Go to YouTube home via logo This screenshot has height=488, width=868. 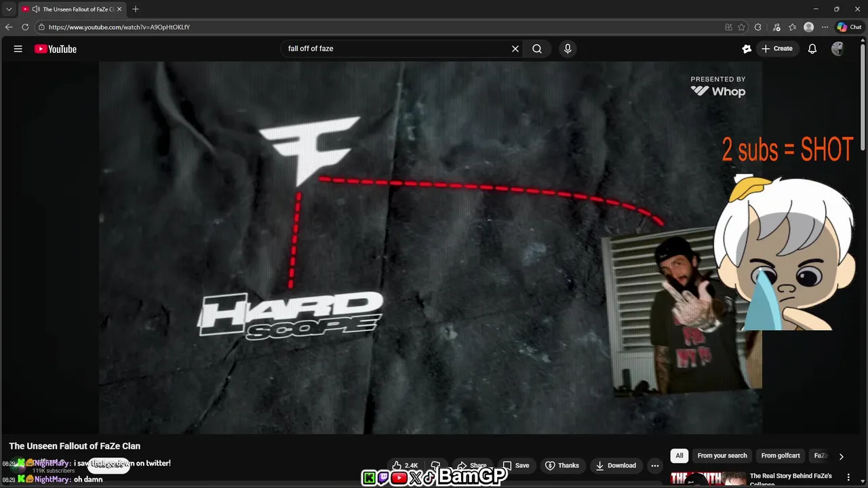point(56,49)
